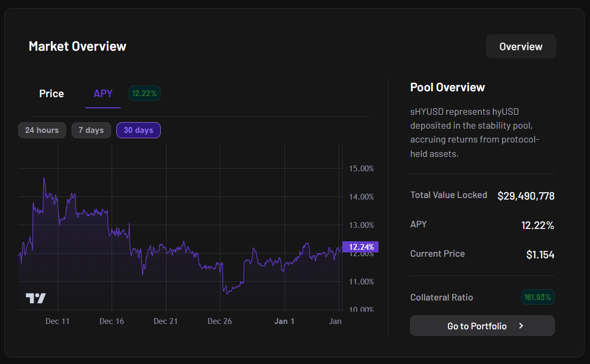
Task: Click the Market Overview title
Action: 77,46
